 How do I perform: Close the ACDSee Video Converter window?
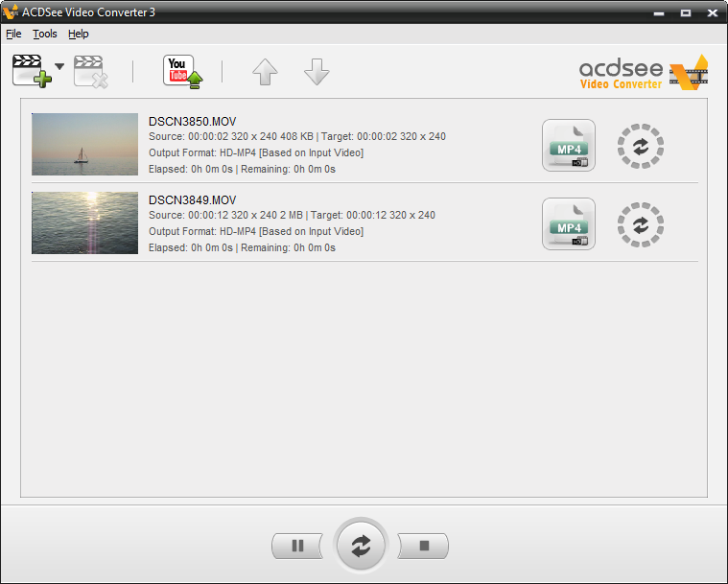coord(713,13)
